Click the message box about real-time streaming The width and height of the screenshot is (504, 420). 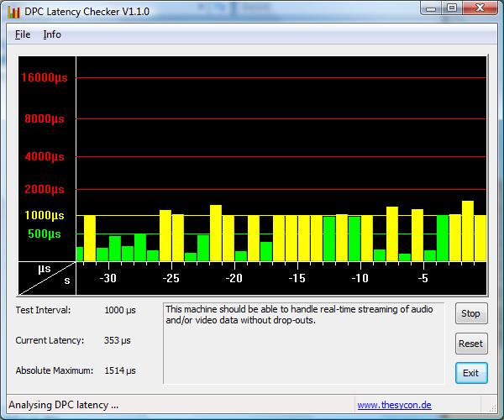click(x=303, y=343)
